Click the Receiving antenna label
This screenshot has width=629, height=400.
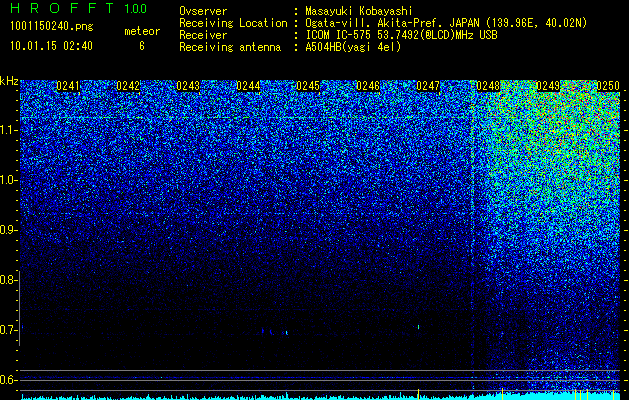pos(230,47)
